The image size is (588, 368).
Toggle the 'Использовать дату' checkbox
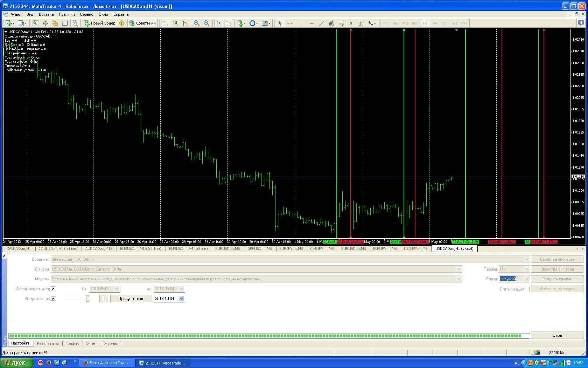click(53, 289)
